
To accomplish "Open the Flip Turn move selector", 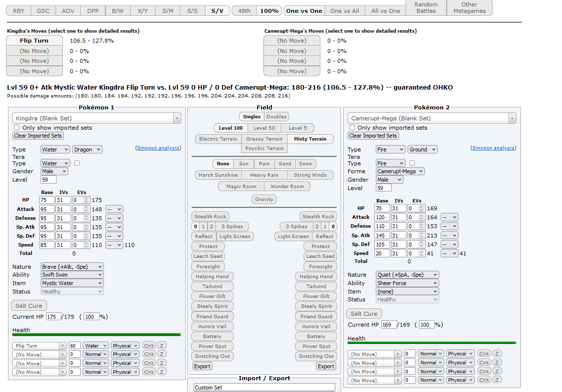I will pos(40,346).
